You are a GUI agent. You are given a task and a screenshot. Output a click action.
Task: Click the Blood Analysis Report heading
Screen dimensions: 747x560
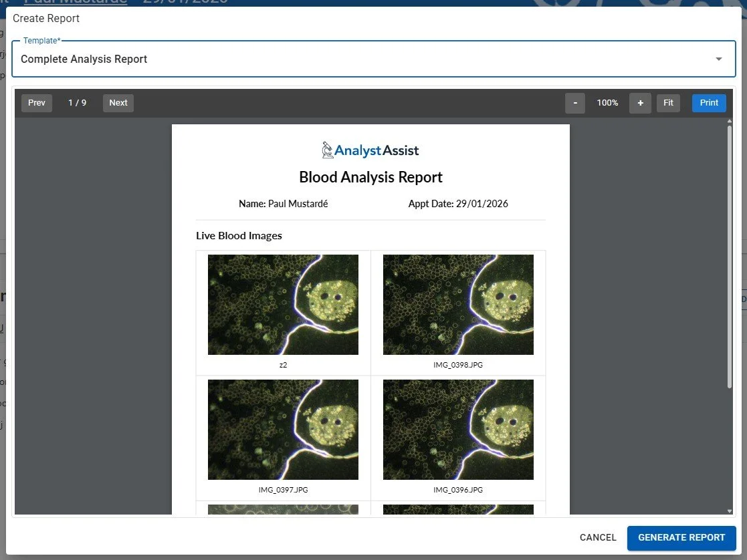[x=370, y=177]
